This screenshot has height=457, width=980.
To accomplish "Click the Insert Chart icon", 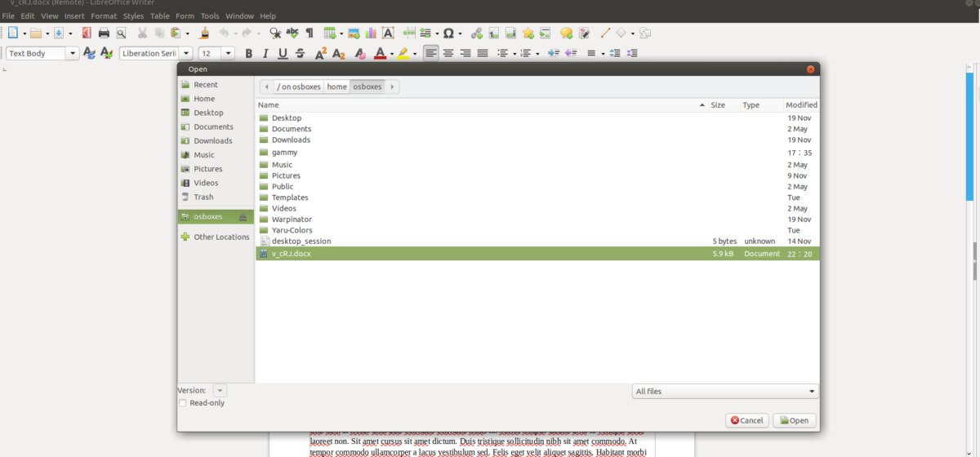I will (371, 33).
